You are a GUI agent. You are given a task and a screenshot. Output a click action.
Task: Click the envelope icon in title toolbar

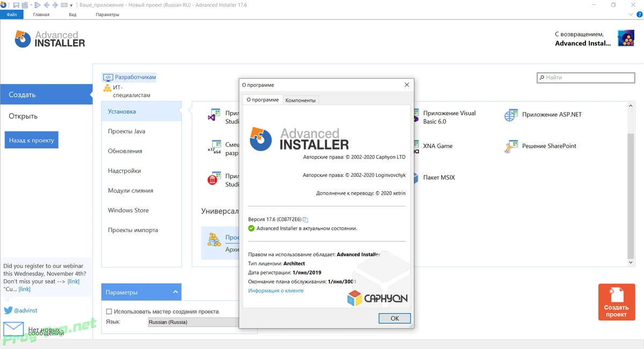coord(64,5)
